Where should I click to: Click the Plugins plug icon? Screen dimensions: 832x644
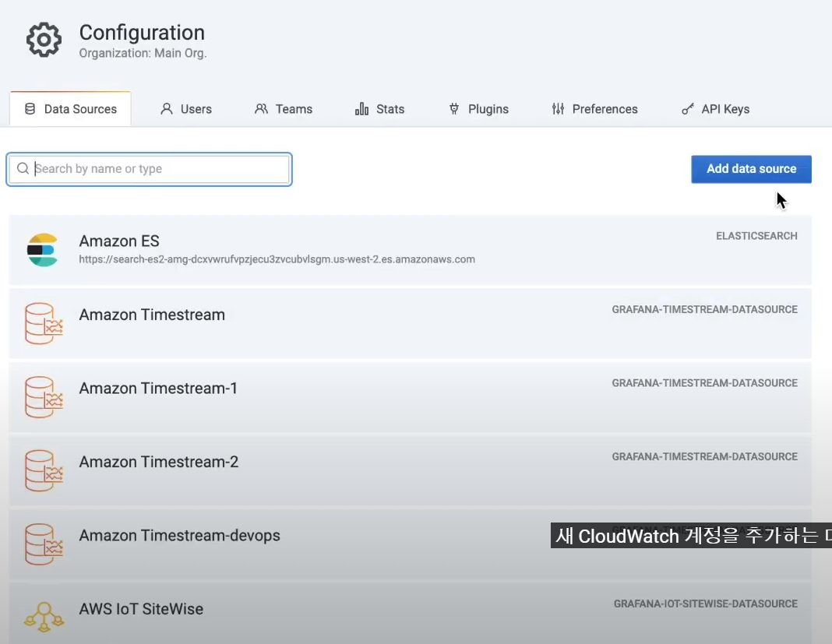(454, 109)
